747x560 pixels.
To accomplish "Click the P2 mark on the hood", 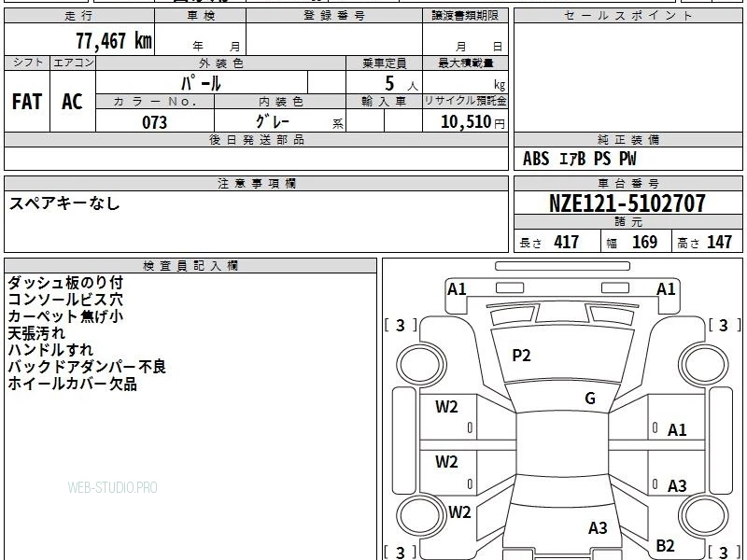I will click(x=521, y=356).
